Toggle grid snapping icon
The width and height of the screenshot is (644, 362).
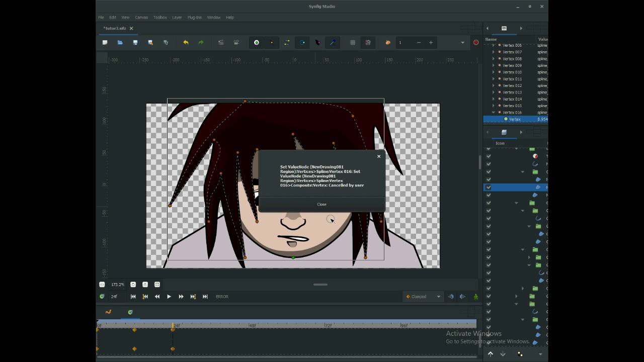point(368,43)
